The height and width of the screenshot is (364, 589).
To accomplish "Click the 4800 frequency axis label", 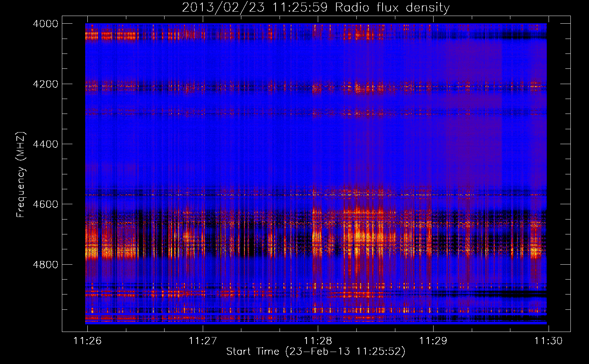I will [46, 265].
